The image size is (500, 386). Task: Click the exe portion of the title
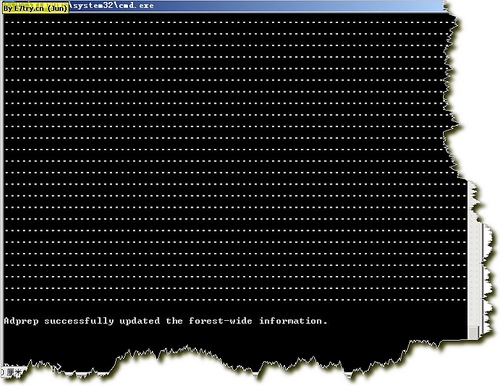(146, 6)
